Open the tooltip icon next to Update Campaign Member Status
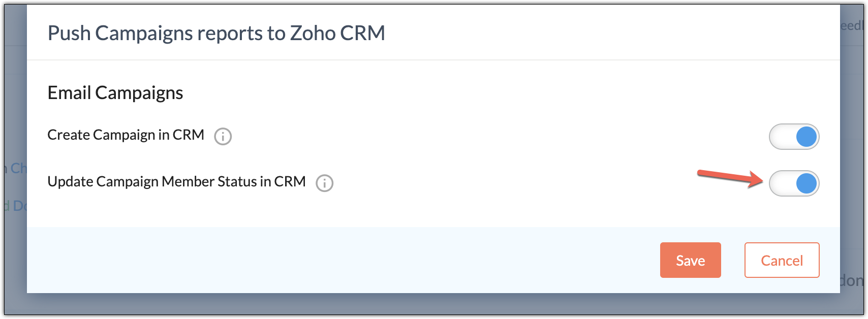Image resolution: width=868 pixels, height=319 pixels. [x=326, y=183]
